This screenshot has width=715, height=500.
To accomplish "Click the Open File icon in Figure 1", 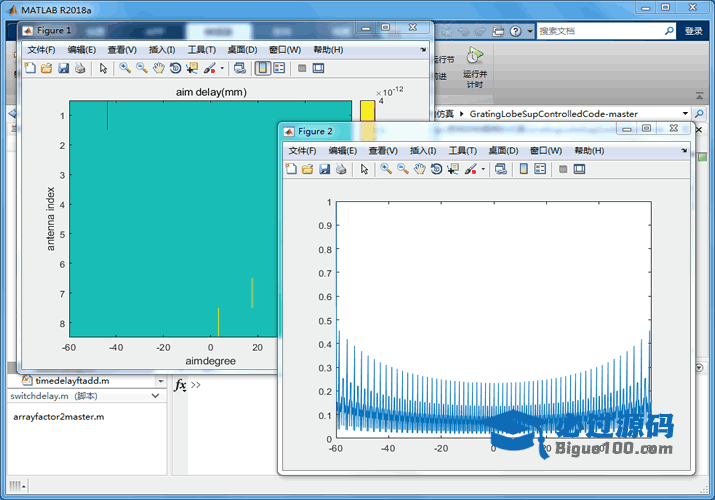I will pyautogui.click(x=46, y=69).
